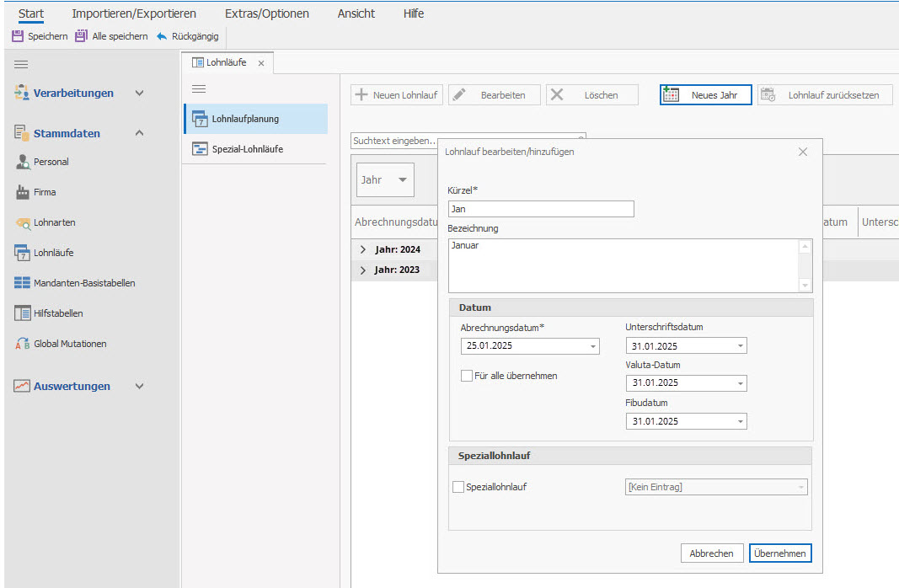The width and height of the screenshot is (899, 588).
Task: Open the Importieren/Exportieren ribbon tab
Action: [x=134, y=13]
